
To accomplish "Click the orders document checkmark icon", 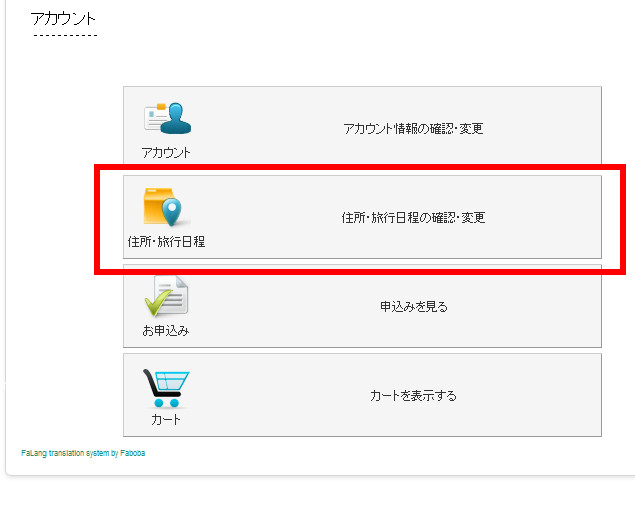I will point(166,296).
